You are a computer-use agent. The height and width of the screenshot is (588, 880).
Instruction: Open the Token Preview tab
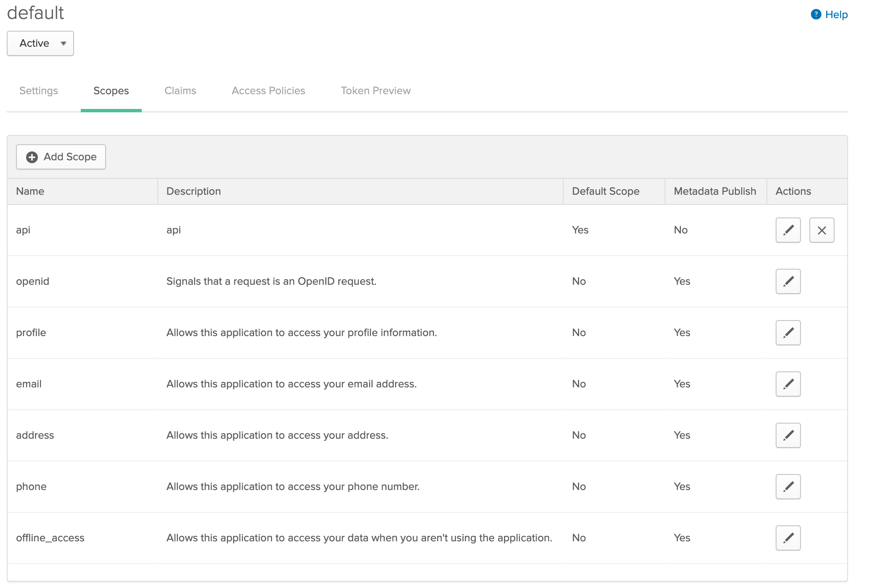(x=375, y=91)
